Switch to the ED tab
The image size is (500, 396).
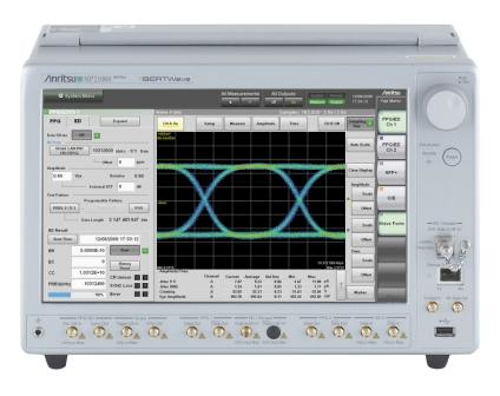coord(77,121)
